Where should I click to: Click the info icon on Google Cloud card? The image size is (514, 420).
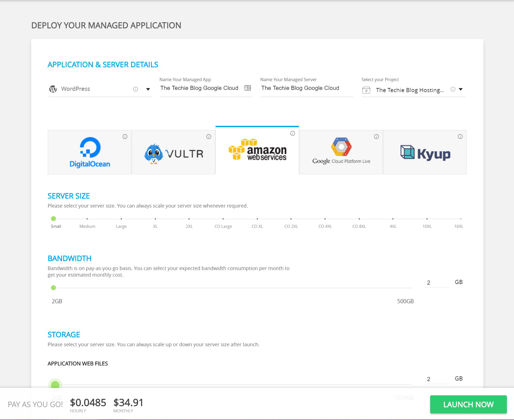point(376,137)
